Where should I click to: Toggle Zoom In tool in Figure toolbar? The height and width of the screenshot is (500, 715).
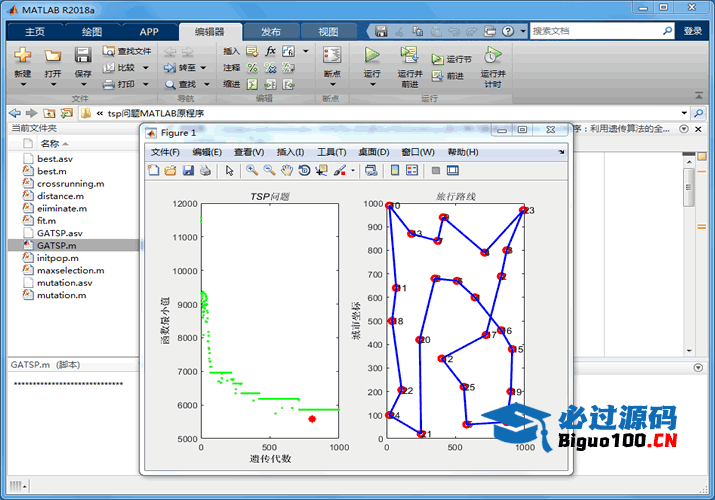pos(252,170)
